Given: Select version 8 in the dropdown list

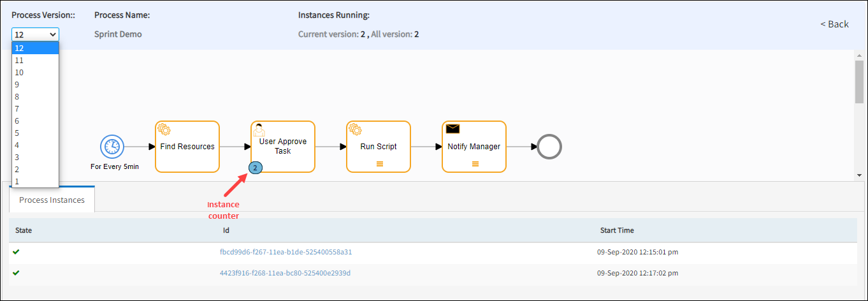Looking at the screenshot, I should point(35,96).
